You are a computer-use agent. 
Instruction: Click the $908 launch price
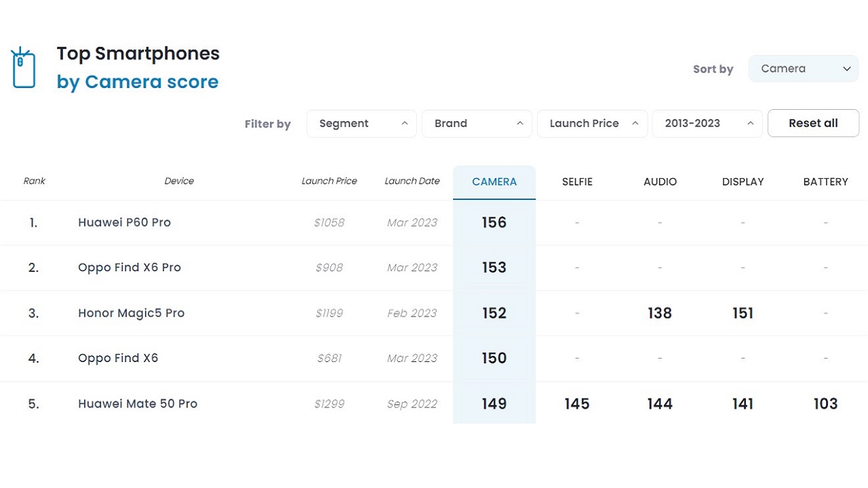point(329,268)
